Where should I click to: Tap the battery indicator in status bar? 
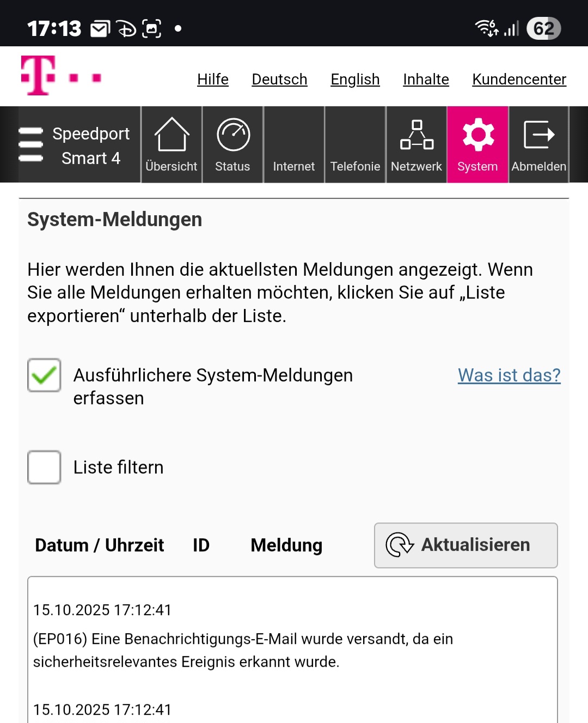[x=543, y=28]
